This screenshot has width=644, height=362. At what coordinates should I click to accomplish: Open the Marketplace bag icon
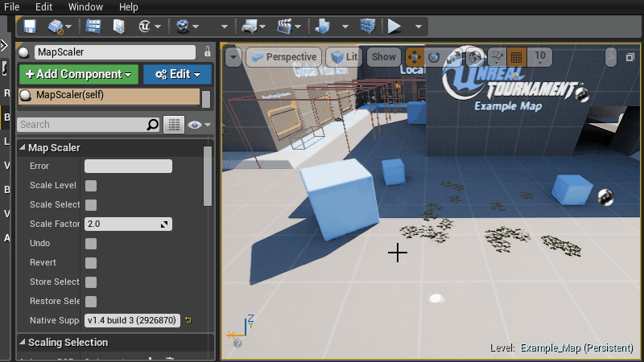click(x=118, y=27)
